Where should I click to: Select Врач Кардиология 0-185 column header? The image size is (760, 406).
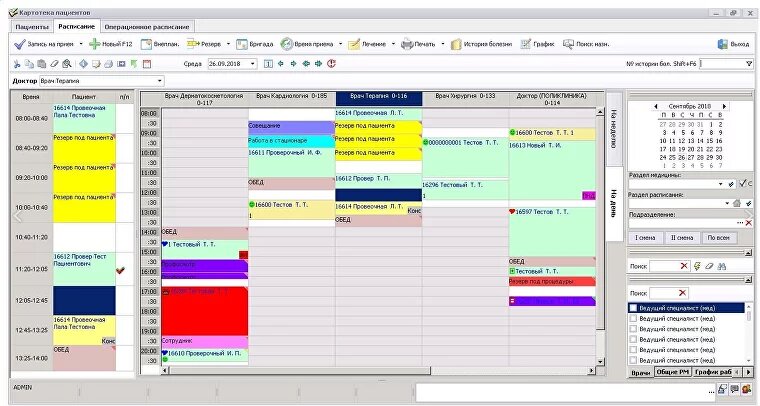tap(292, 99)
